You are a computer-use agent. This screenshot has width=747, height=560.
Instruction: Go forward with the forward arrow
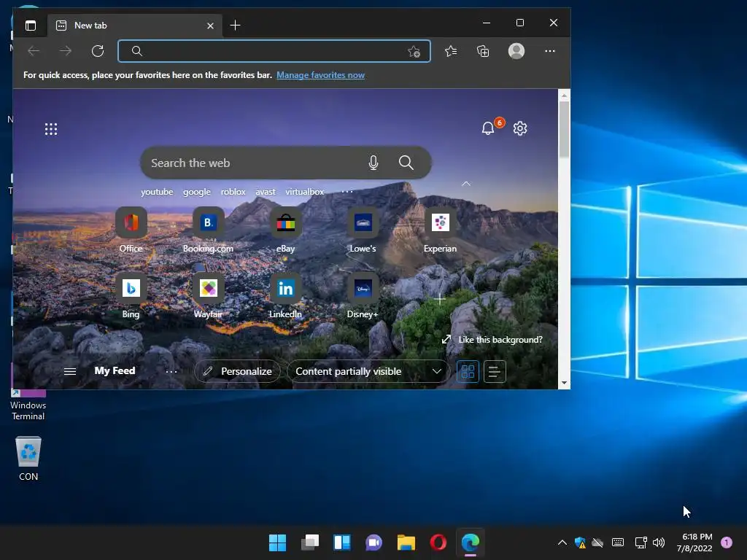66,51
